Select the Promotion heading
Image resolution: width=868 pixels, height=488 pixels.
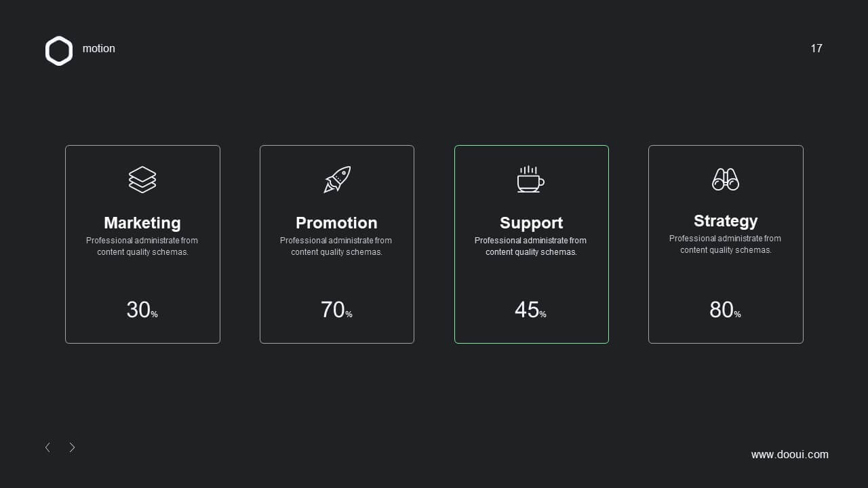pos(336,223)
